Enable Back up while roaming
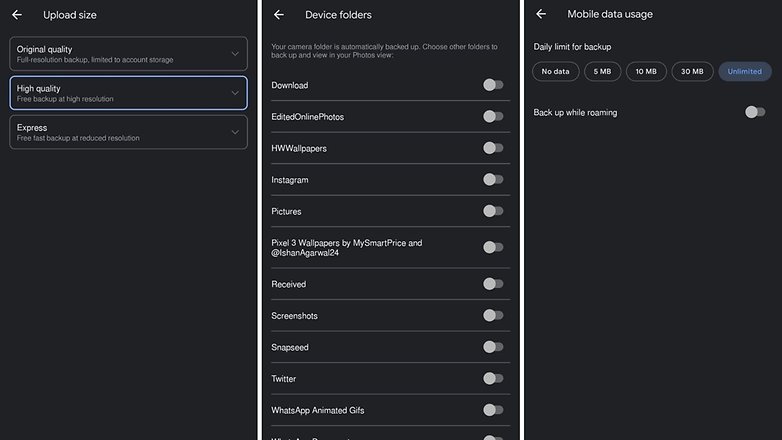Viewport: 782px width, 440px height. (755, 112)
